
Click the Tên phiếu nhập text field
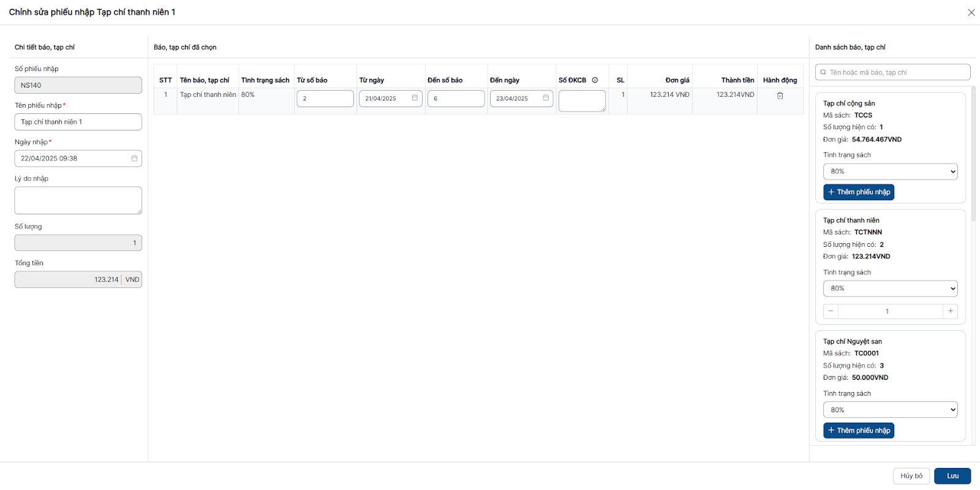tap(78, 122)
